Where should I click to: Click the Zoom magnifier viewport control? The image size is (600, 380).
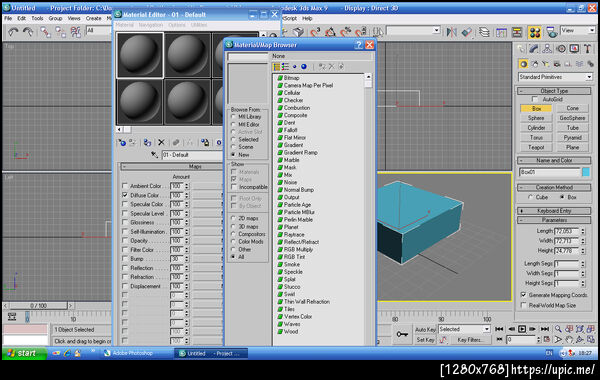(x=558, y=329)
